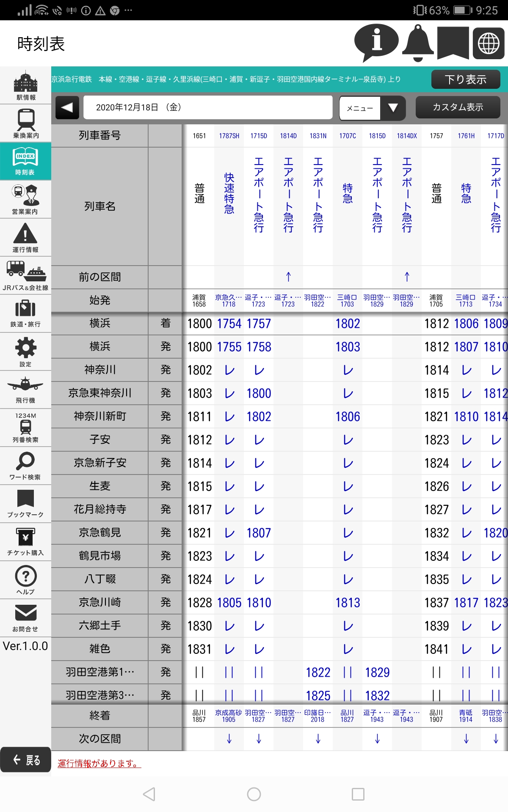This screenshot has height=812, width=508.
Task: Tap the date field 2020年12月18日
Action: coord(208,107)
